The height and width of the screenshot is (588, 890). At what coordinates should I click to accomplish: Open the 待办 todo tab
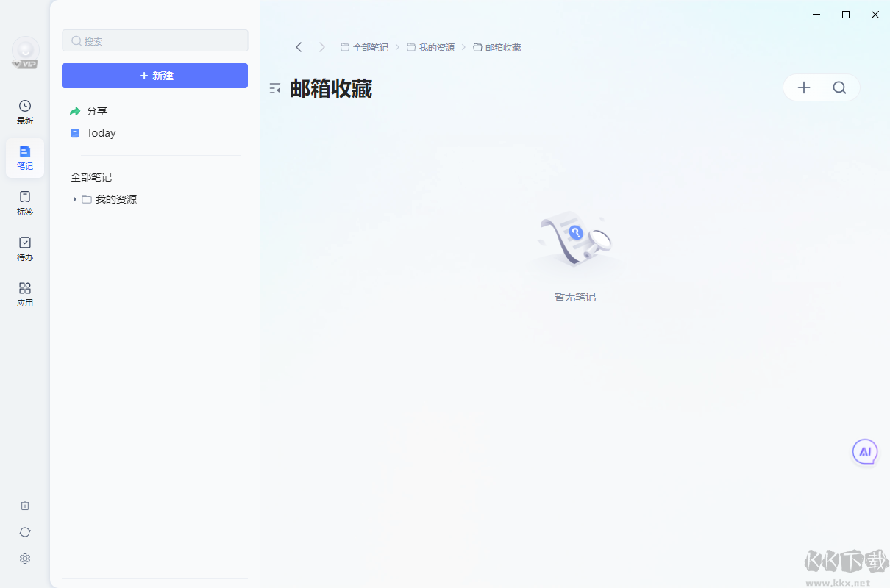point(25,248)
